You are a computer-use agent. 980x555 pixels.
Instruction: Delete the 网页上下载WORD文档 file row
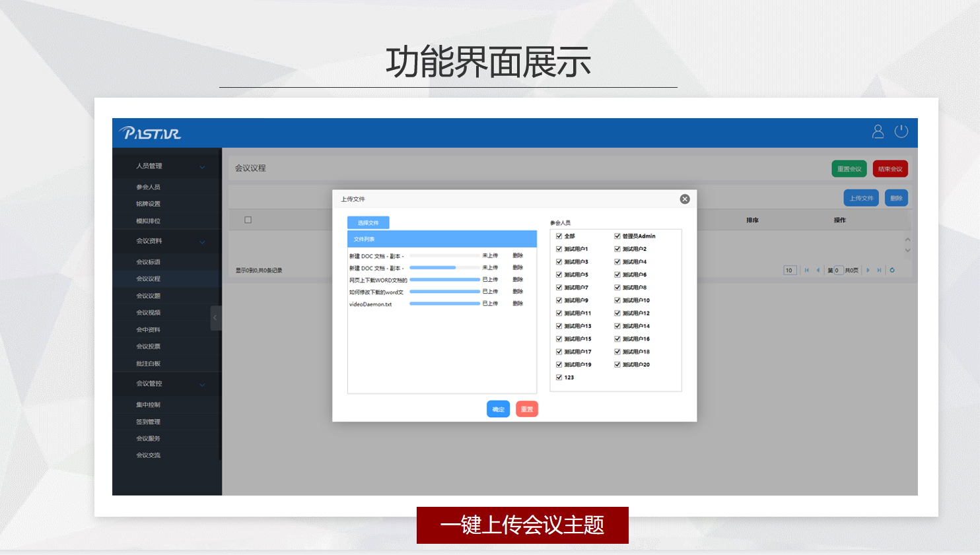click(518, 280)
